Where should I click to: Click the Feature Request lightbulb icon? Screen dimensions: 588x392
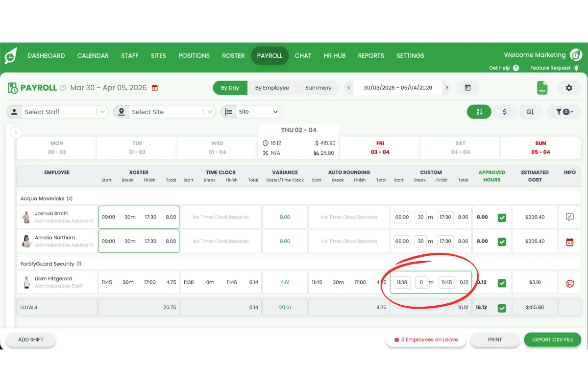click(x=576, y=68)
